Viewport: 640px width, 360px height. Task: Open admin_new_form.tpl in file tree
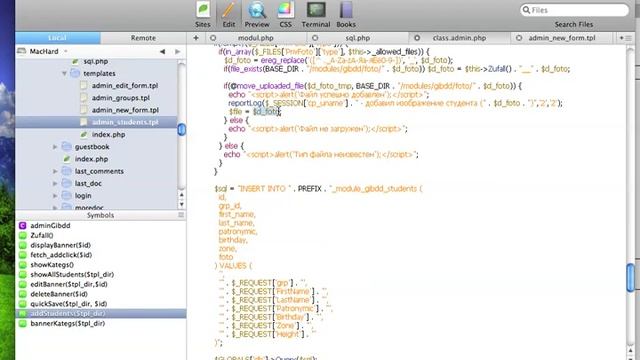click(x=125, y=110)
